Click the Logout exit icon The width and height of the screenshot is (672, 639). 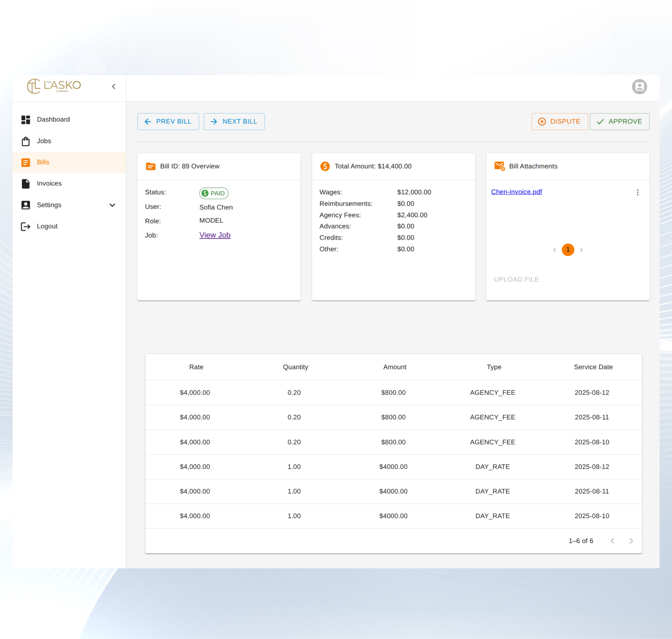tap(26, 227)
